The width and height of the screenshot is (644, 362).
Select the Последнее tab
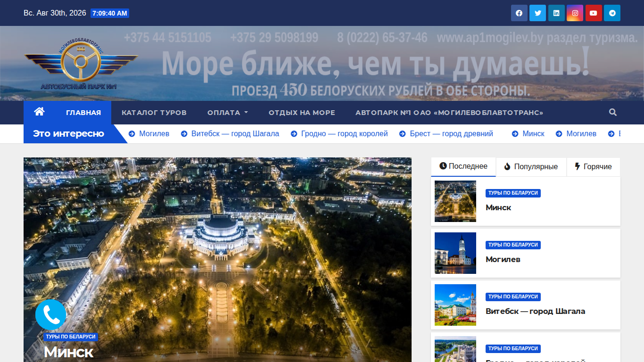463,166
